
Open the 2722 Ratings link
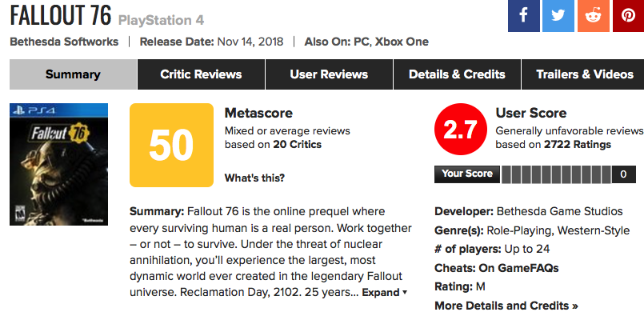pyautogui.click(x=578, y=145)
